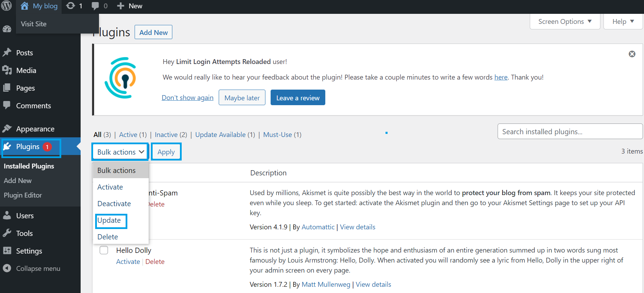Click Add New button next to Plugins heading
This screenshot has width=644, height=293.
153,32
